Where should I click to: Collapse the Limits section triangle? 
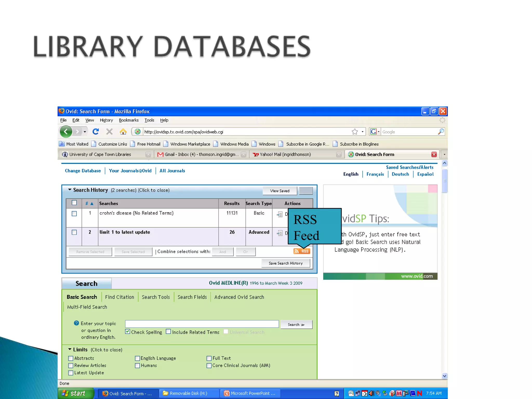[70, 349]
